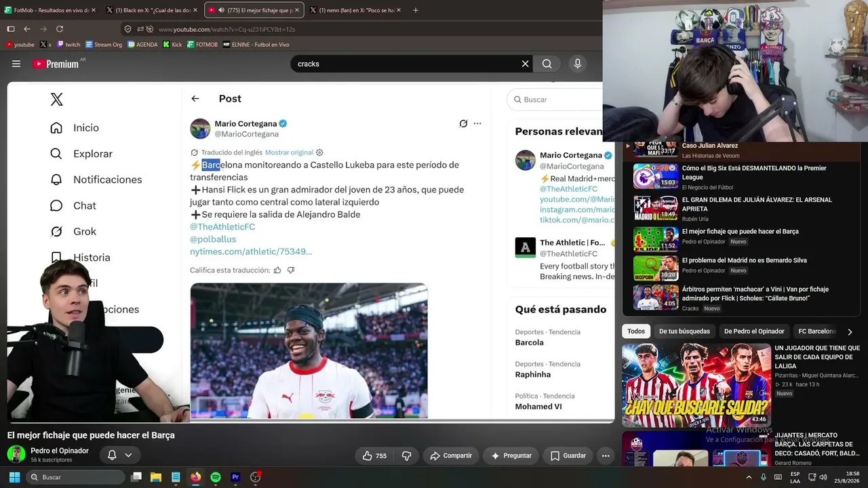Viewport: 868px width, 488px height.
Task: Click the Preguntar button
Action: pyautogui.click(x=511, y=455)
